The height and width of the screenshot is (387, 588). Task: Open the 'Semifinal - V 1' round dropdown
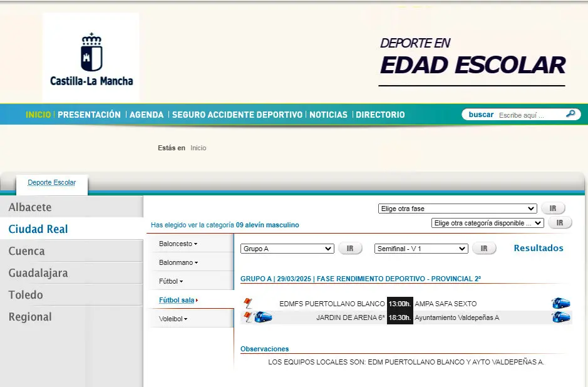coord(421,249)
